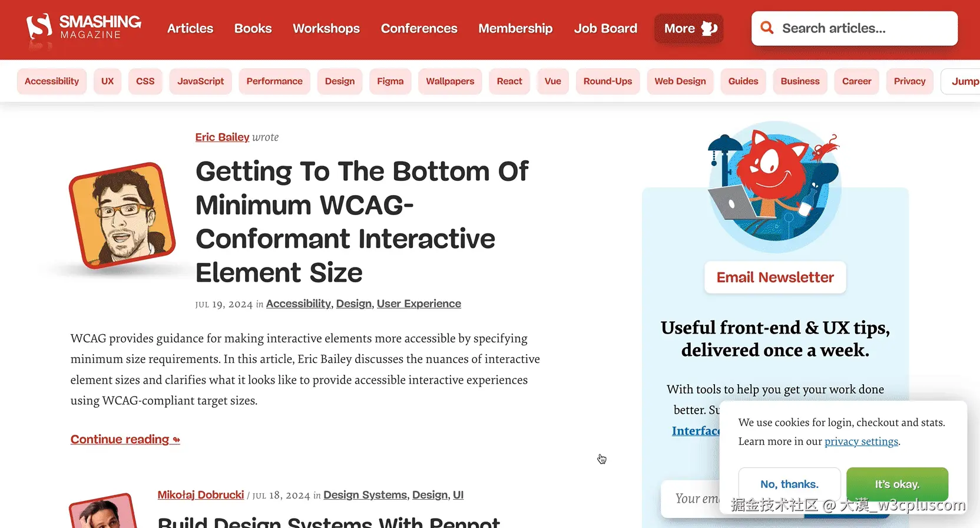
Task: Select the JavaScript topic tag
Action: 201,81
